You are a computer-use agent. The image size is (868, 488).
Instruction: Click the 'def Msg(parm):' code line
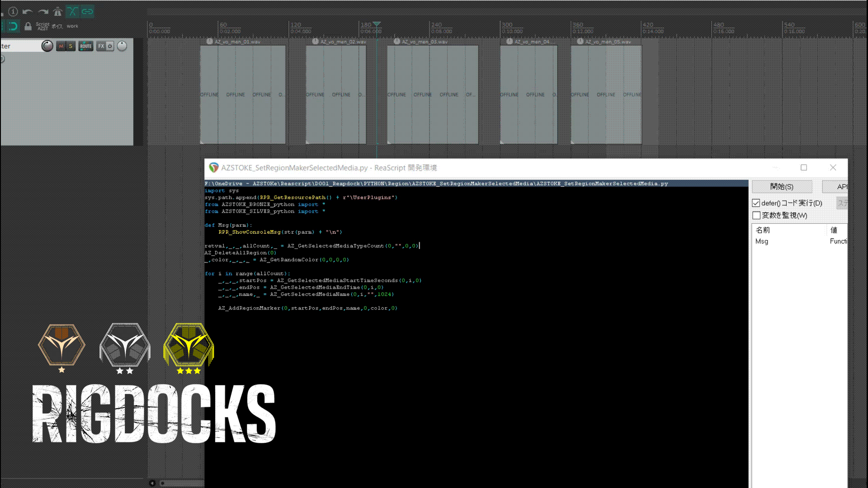point(228,225)
